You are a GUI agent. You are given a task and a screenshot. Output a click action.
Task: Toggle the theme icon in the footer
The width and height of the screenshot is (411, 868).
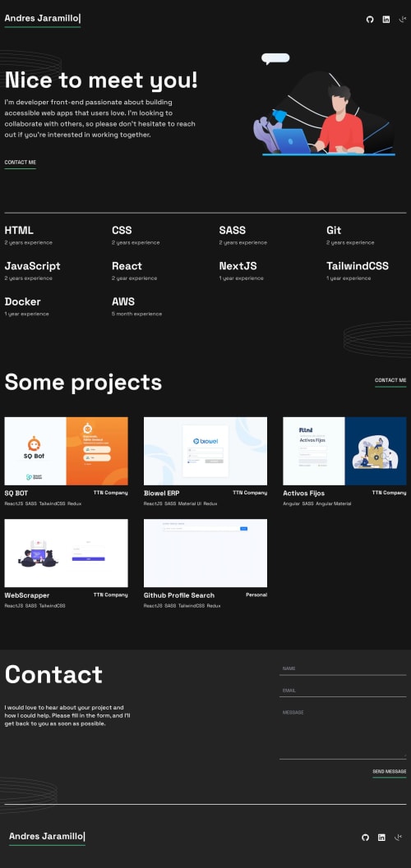[398, 837]
